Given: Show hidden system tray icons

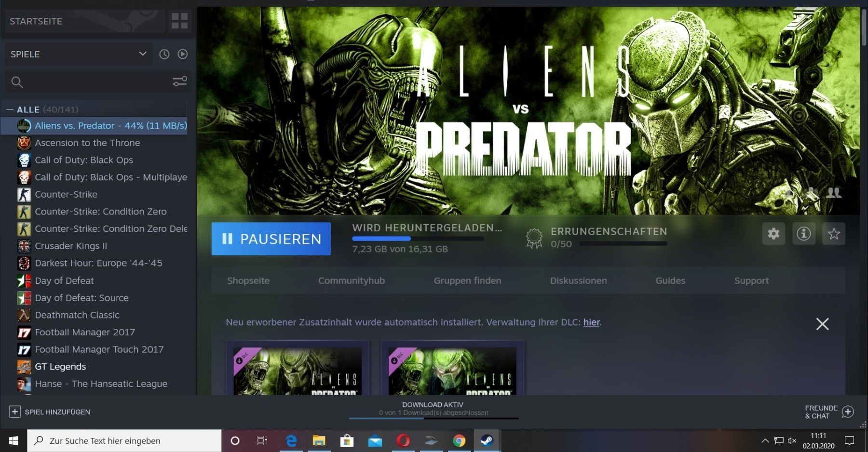Looking at the screenshot, I should coord(765,440).
